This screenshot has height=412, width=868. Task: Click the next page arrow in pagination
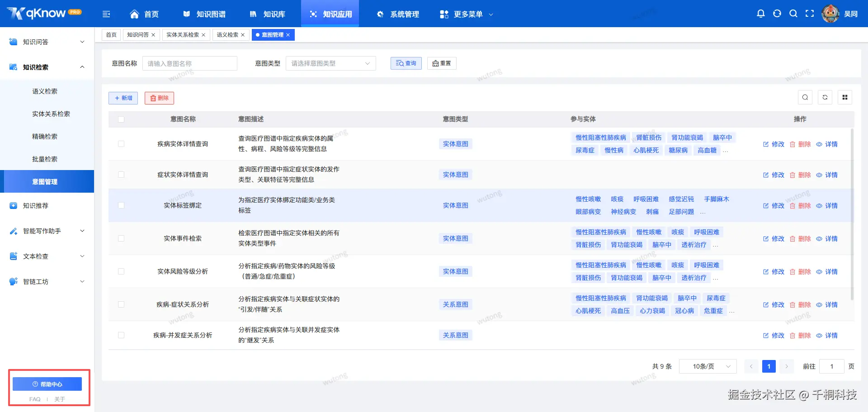point(787,366)
